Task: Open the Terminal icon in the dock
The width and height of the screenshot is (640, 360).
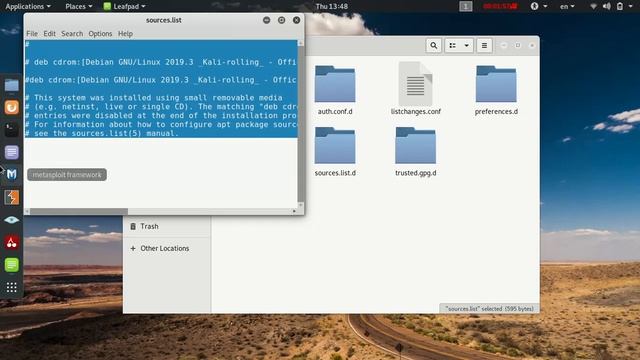Action: [x=11, y=130]
